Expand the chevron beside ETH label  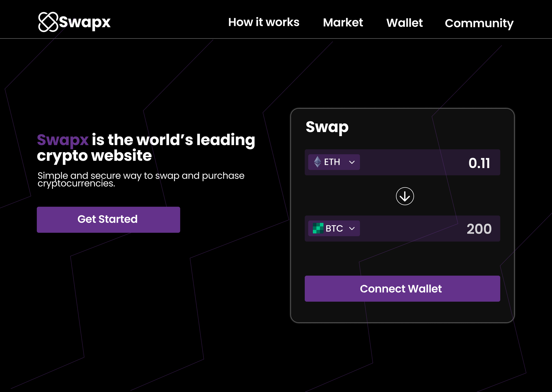[x=352, y=162]
